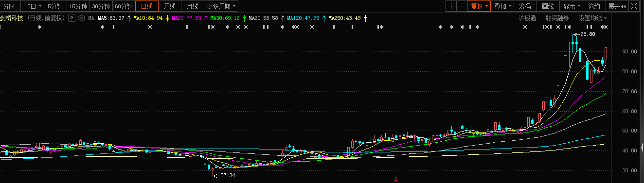Viewport: 644px width, 183px height.
Task: Toggle the 简约 simple mode
Action: pyautogui.click(x=594, y=6)
